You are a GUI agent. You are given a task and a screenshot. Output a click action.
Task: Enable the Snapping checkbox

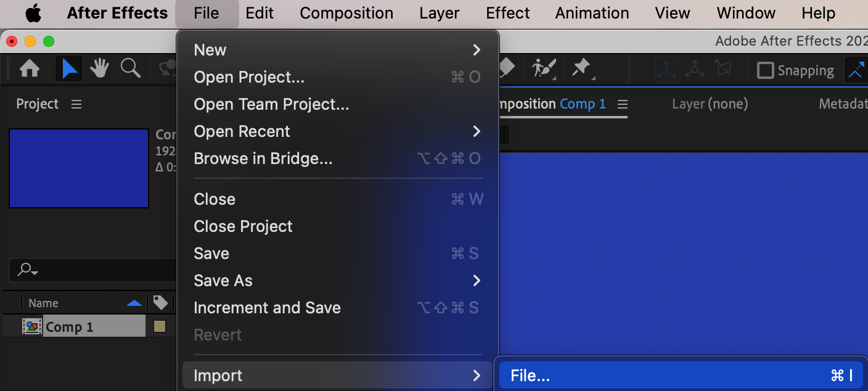pos(765,70)
